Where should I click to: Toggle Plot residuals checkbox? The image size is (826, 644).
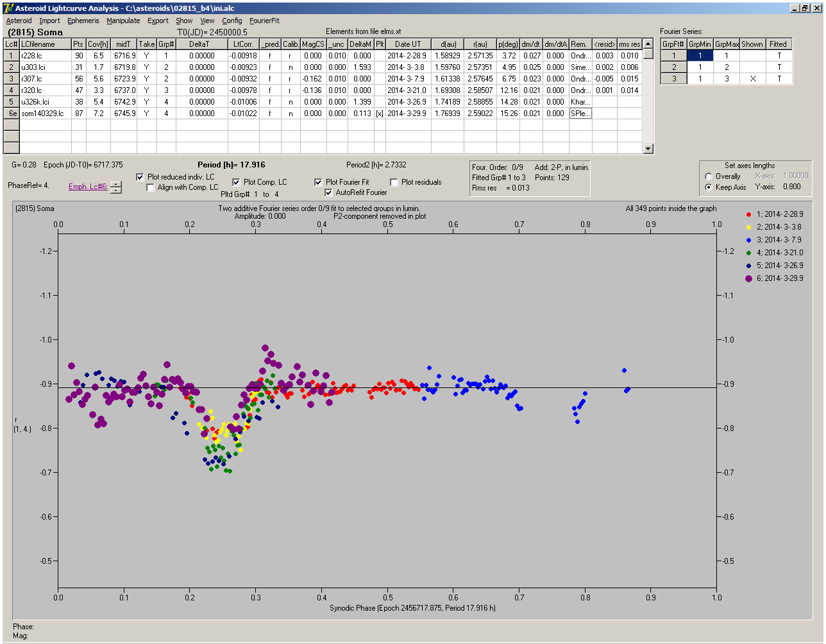pos(394,182)
